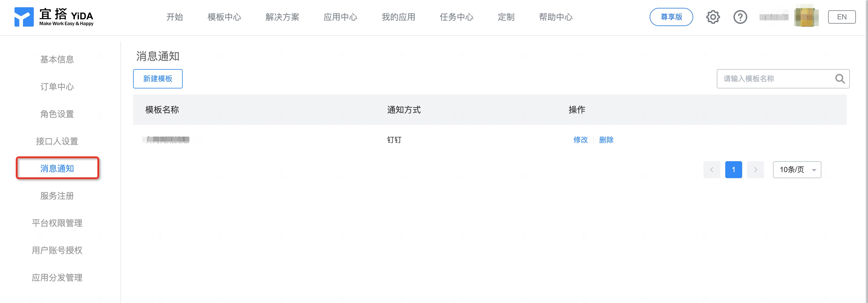The width and height of the screenshot is (868, 303).
Task: Click the user avatar thumbnail
Action: 806,17
